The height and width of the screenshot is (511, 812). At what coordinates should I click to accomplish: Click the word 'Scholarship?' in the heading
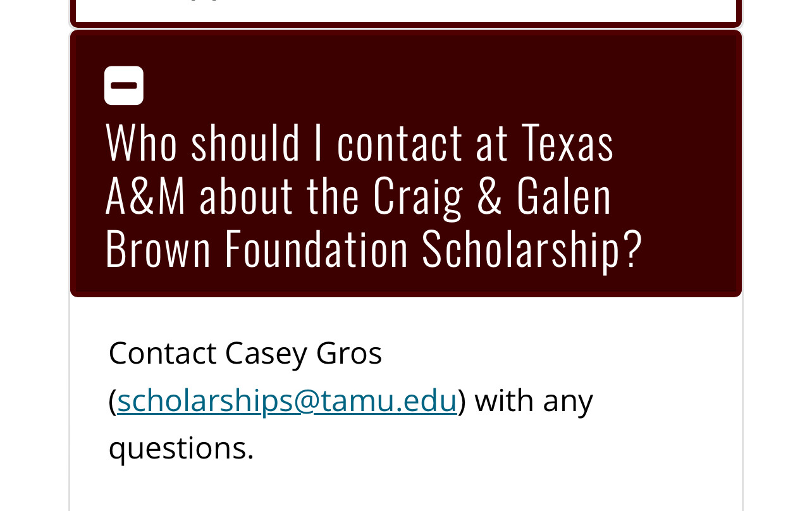[532, 248]
